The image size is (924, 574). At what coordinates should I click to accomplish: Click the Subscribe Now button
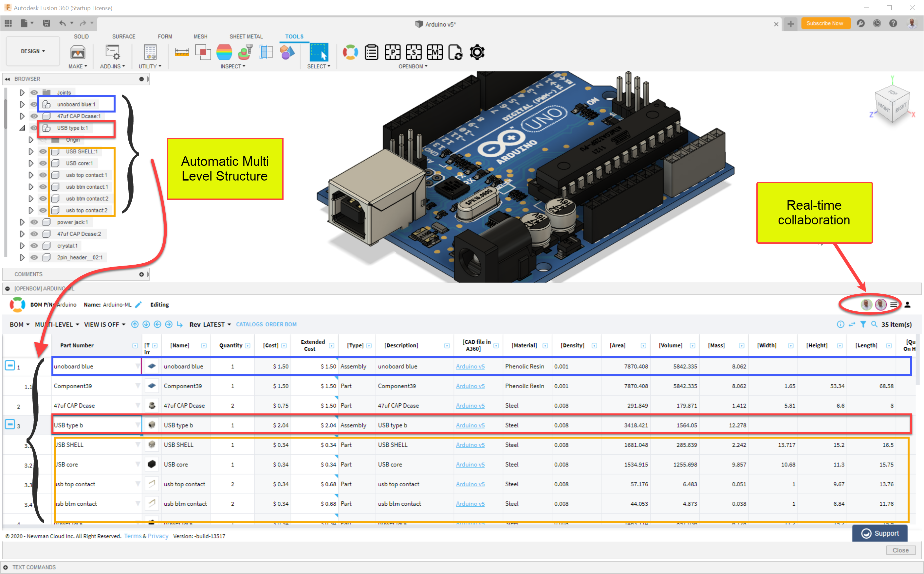click(x=824, y=24)
